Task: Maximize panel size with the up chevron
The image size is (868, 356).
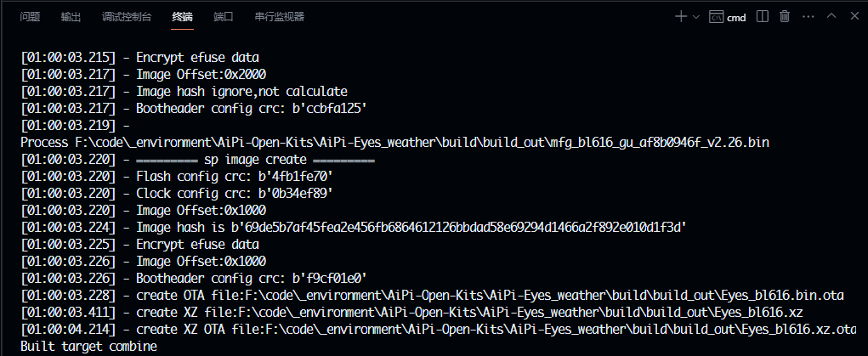Action: tap(831, 16)
